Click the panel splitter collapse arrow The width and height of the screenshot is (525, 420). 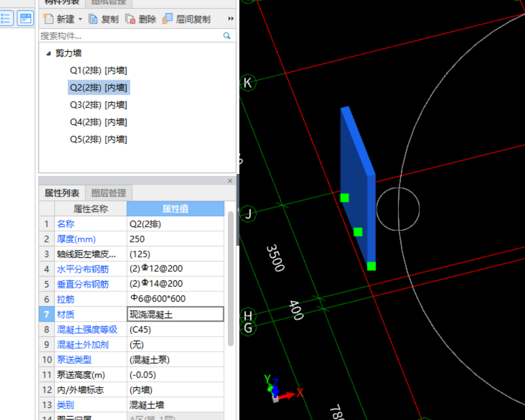pyautogui.click(x=238, y=210)
